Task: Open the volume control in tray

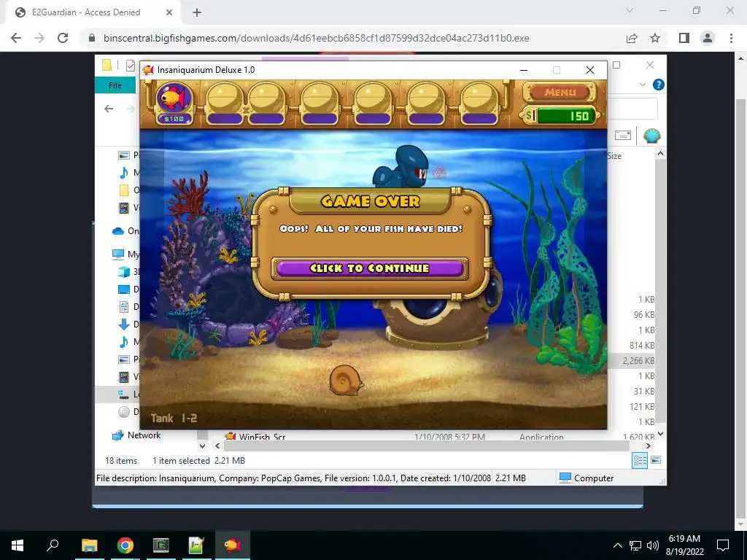Action: [652, 545]
